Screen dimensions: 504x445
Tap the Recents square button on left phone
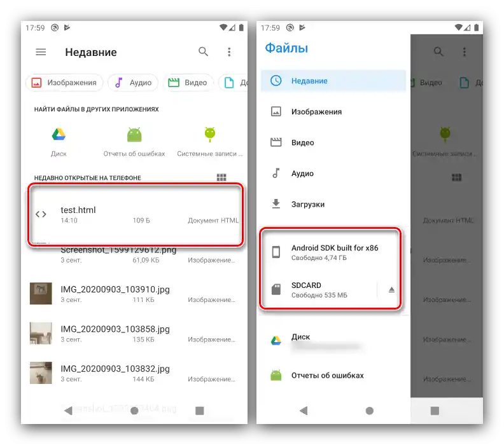pos(200,411)
